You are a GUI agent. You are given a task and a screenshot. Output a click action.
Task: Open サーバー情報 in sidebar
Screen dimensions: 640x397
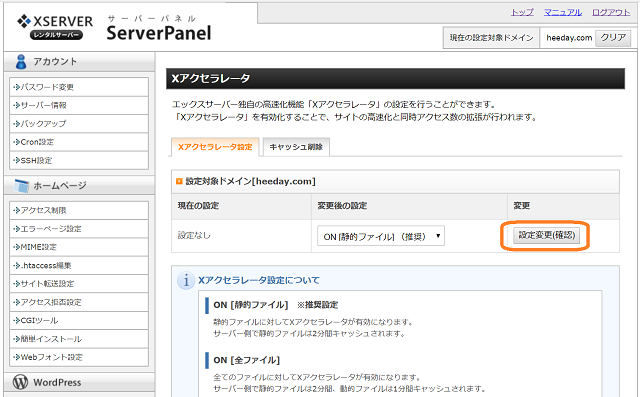point(79,105)
